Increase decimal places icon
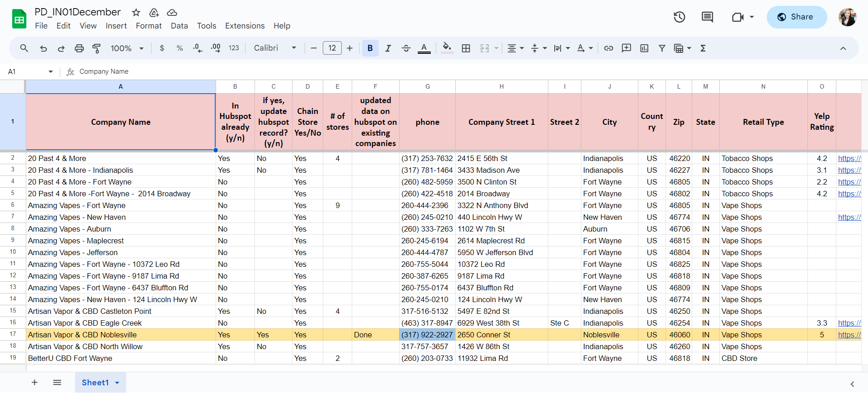 (x=216, y=48)
